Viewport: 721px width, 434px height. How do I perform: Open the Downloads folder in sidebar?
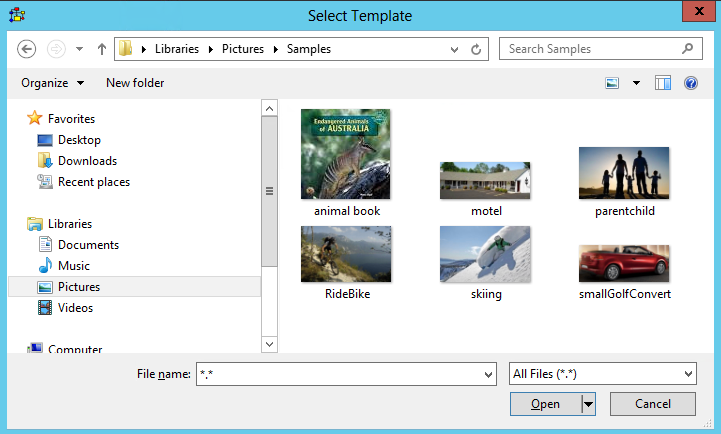click(x=86, y=161)
